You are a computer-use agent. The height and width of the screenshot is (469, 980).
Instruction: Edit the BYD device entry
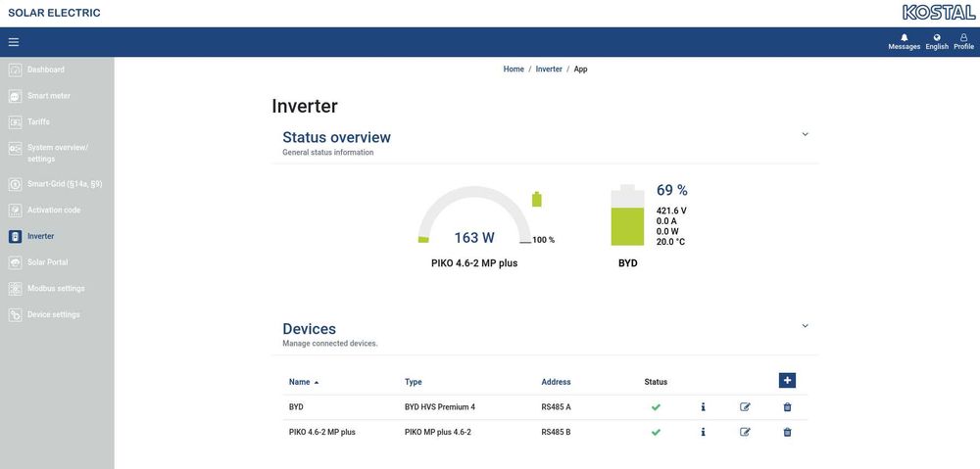point(745,407)
